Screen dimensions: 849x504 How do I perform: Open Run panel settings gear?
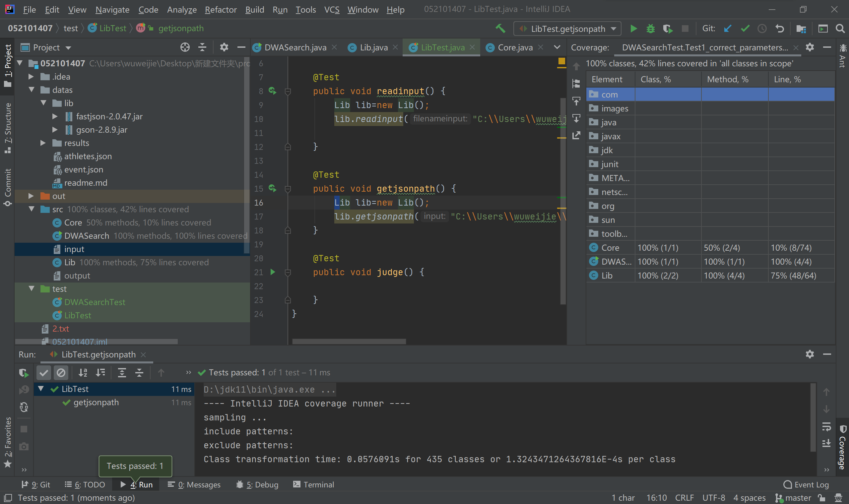point(810,354)
